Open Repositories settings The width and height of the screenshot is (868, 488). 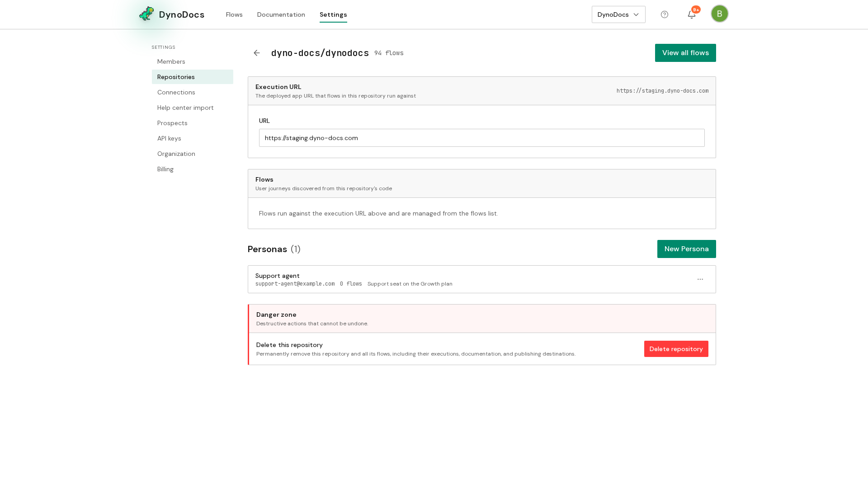[x=193, y=77]
